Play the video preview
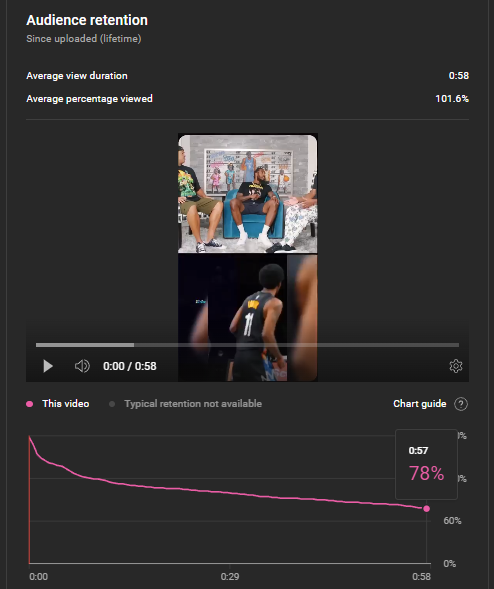 48,366
